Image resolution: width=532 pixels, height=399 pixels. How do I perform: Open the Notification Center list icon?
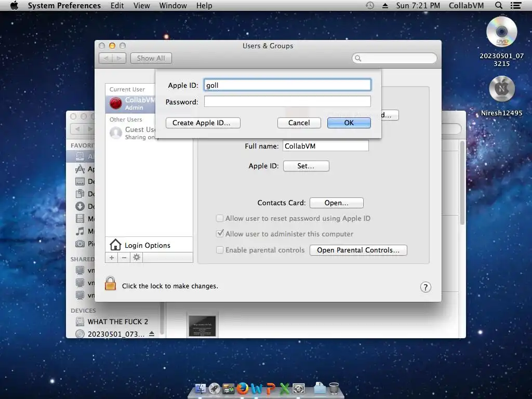[516, 5]
